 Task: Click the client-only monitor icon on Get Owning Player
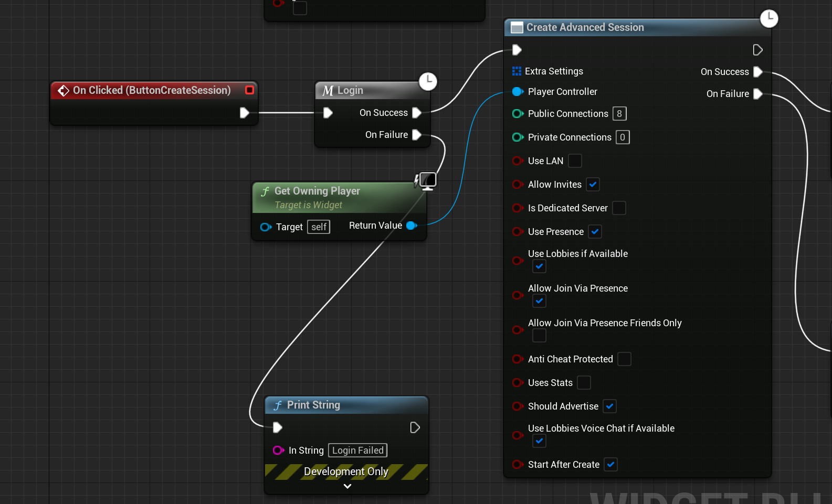click(427, 181)
